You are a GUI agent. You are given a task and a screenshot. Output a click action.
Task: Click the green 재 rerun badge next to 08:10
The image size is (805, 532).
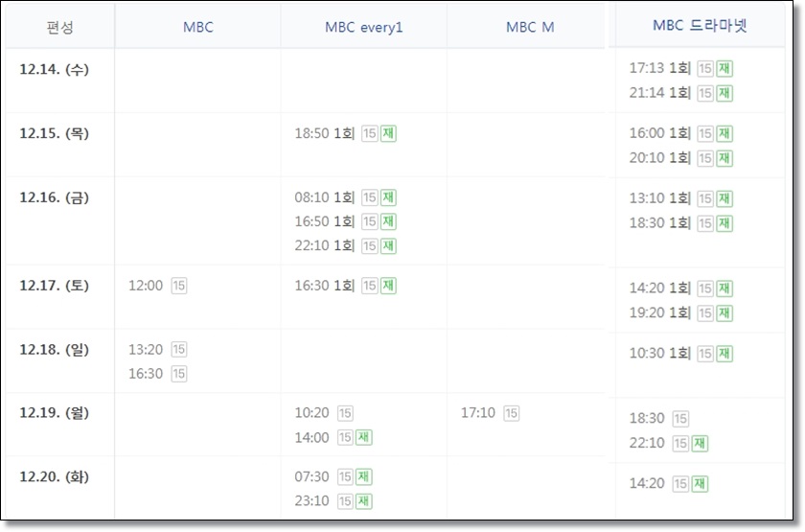coord(389,197)
